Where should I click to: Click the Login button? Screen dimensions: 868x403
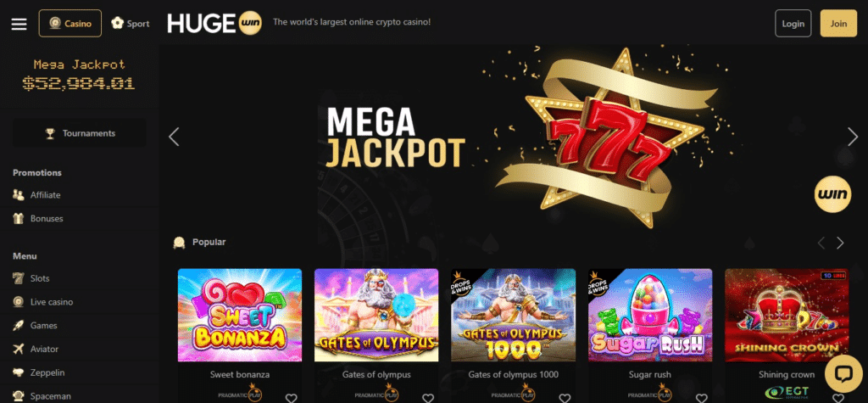[793, 23]
